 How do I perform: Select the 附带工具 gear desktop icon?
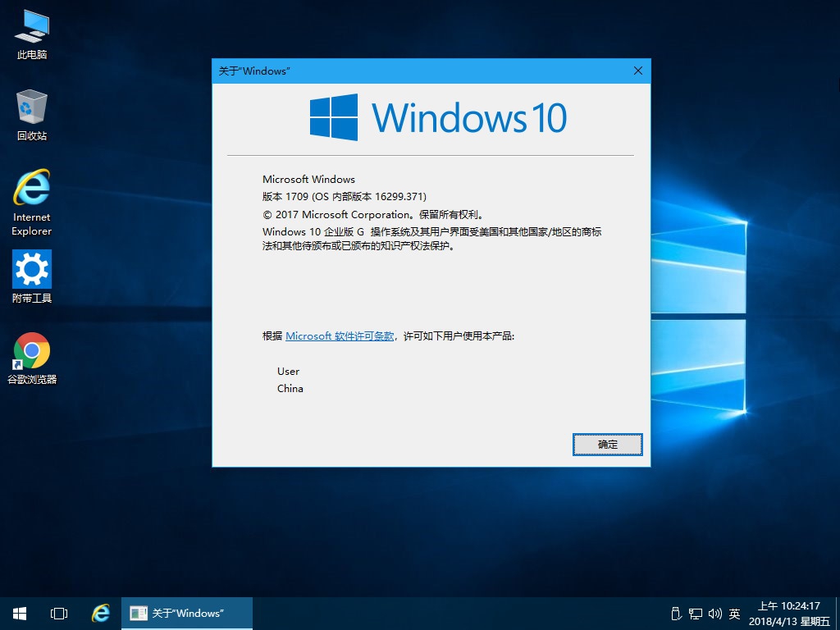click(32, 276)
